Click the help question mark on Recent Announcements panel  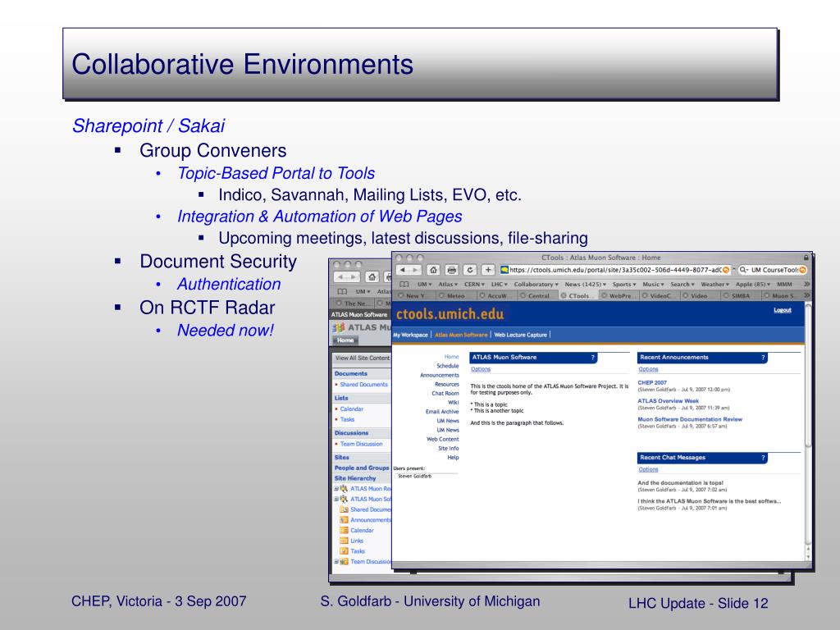click(x=763, y=358)
